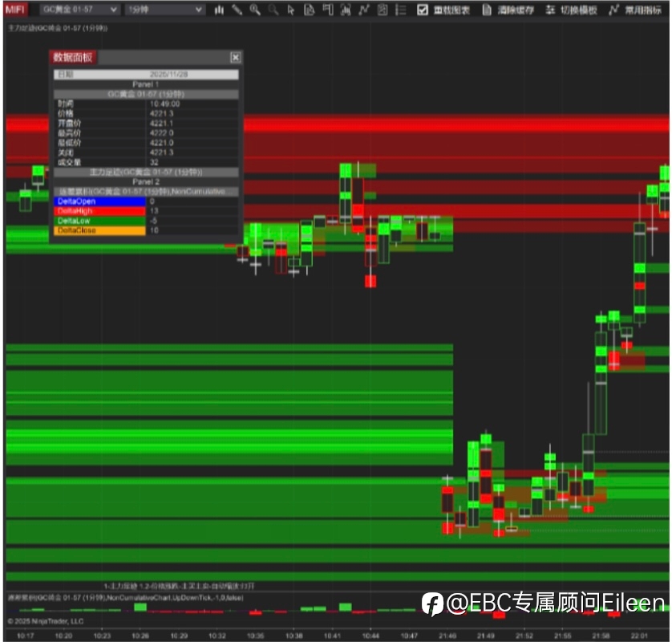Image resolution: width=672 pixels, height=642 pixels.
Task: Open the bar chart style icon
Action: point(219,10)
